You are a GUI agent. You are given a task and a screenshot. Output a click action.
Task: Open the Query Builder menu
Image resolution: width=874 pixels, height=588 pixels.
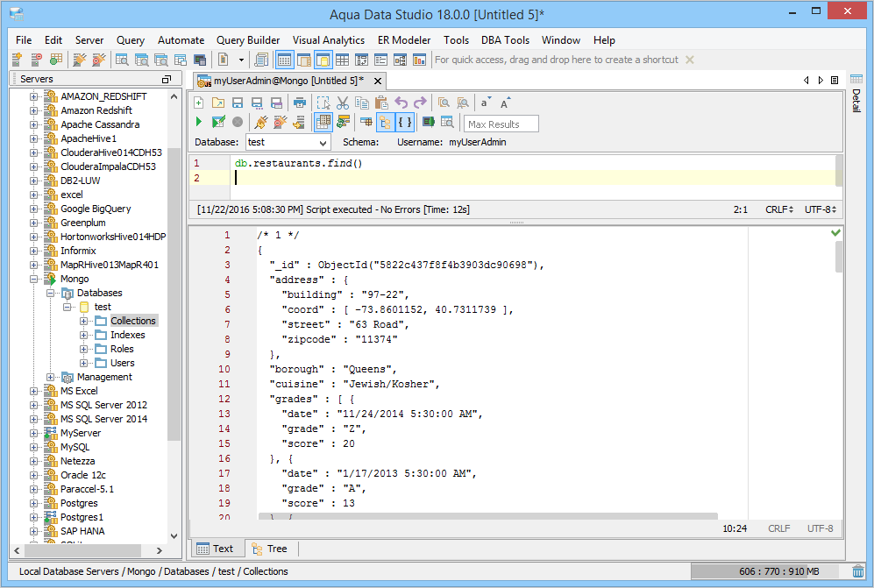(x=248, y=40)
